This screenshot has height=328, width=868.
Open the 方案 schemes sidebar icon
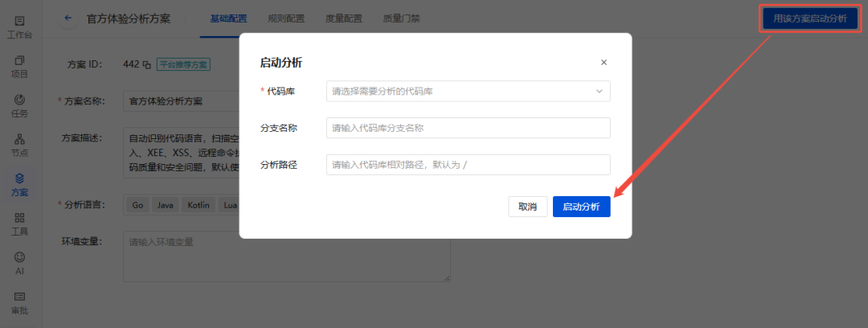[19, 185]
